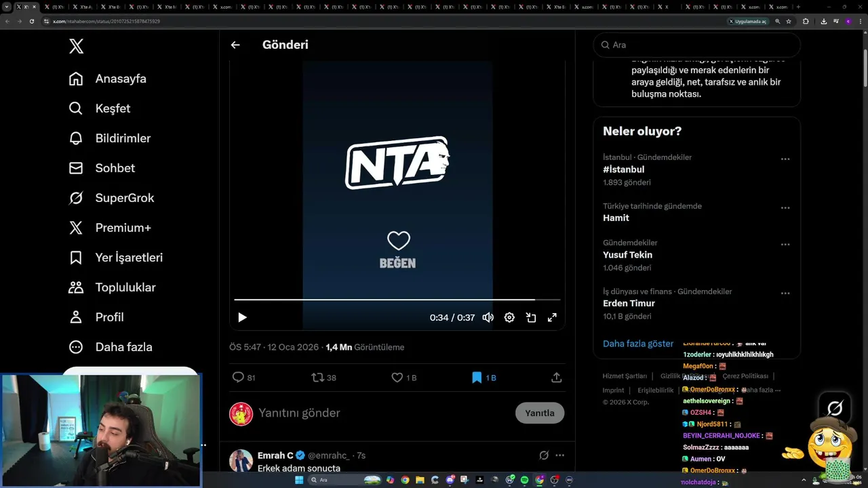Open more options for Hamit trend
868x488 pixels.
pos(785,208)
